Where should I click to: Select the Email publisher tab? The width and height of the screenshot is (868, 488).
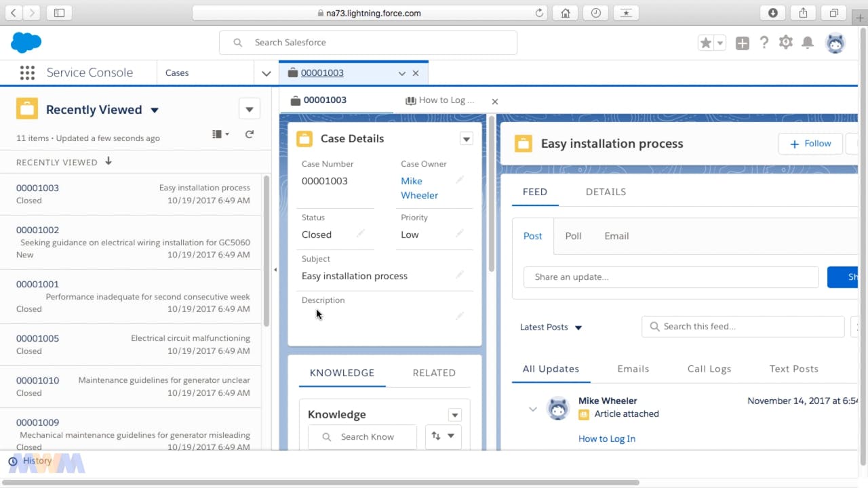(616, 236)
